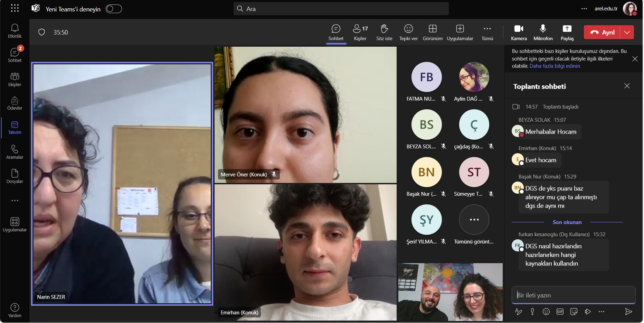Click Ç avatar of çağdaş (Ko...
Viewport: 644px width, 323px height.
tap(474, 124)
